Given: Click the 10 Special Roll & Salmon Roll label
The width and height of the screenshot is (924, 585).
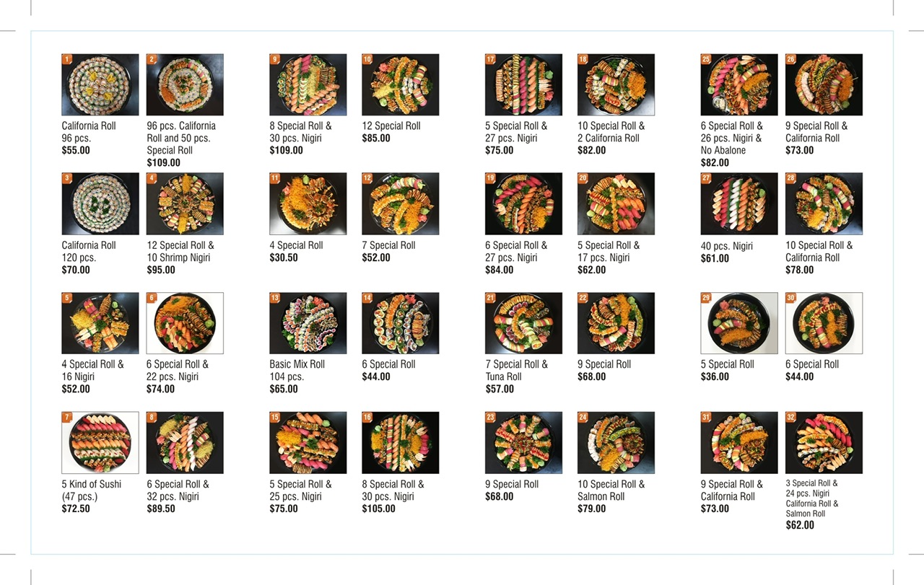Looking at the screenshot, I should tap(611, 491).
